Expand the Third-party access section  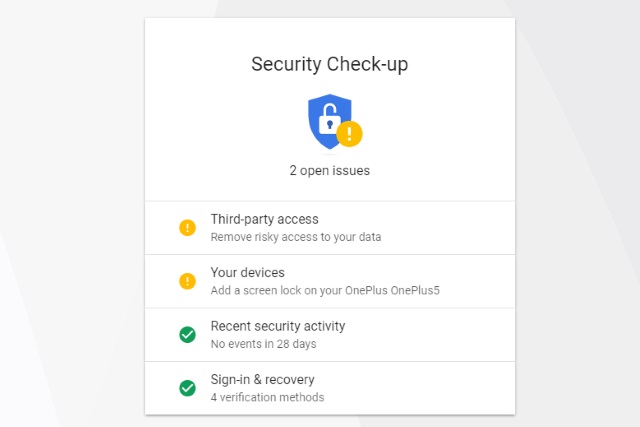click(264, 219)
